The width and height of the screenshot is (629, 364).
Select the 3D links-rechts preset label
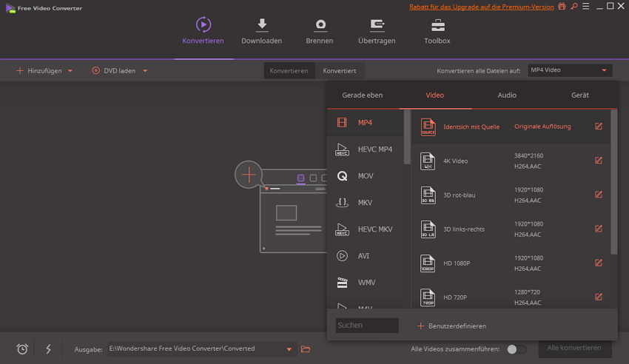click(464, 229)
